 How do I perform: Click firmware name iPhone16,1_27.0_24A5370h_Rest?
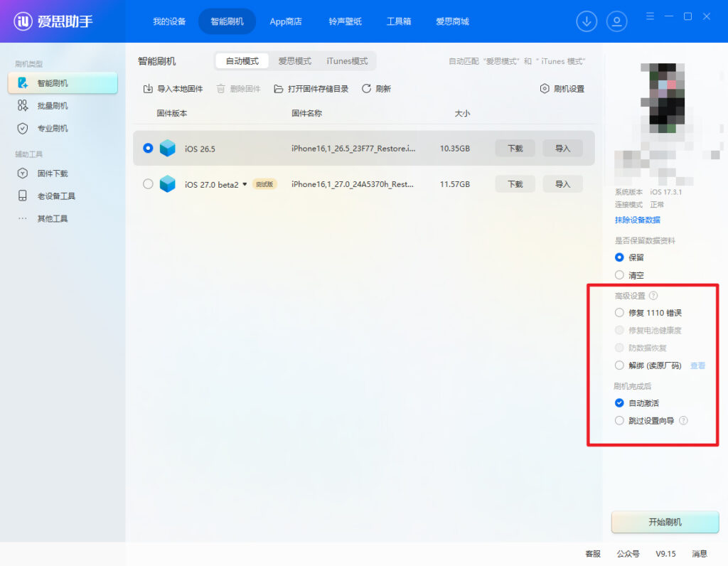[353, 184]
